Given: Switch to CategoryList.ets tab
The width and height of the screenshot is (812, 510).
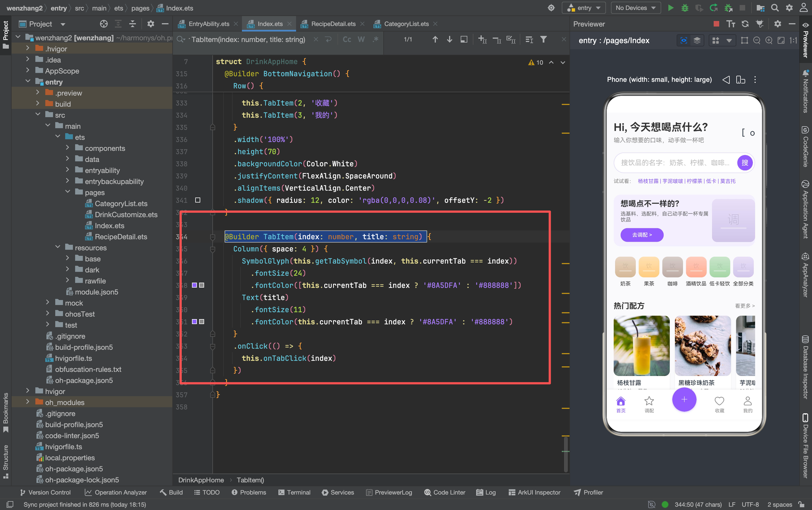Looking at the screenshot, I should tap(406, 24).
